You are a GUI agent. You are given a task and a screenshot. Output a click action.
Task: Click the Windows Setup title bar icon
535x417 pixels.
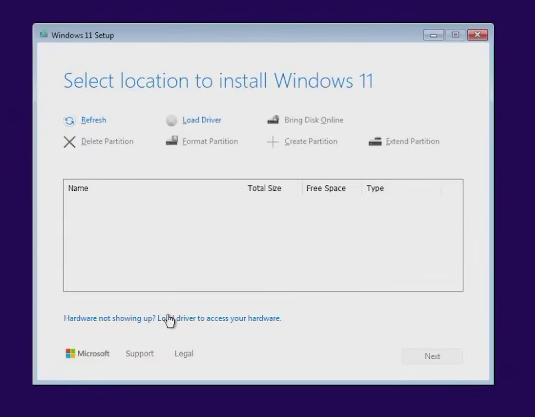click(x=43, y=34)
